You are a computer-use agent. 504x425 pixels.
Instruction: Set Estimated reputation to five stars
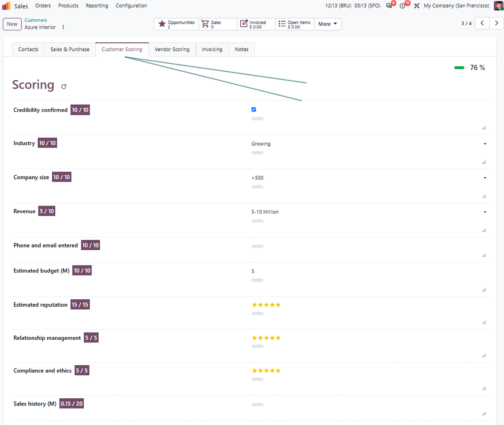point(278,305)
